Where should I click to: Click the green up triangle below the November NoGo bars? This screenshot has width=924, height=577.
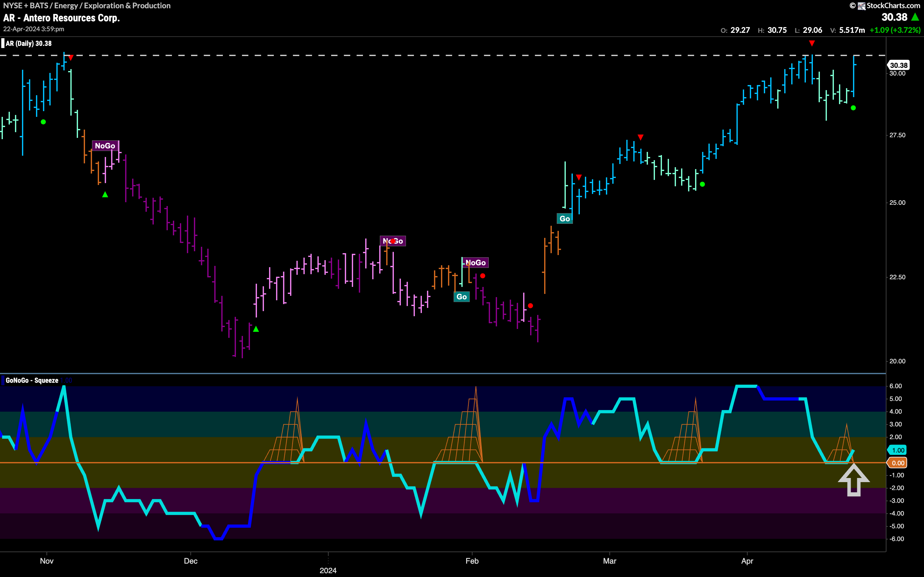[x=105, y=195]
